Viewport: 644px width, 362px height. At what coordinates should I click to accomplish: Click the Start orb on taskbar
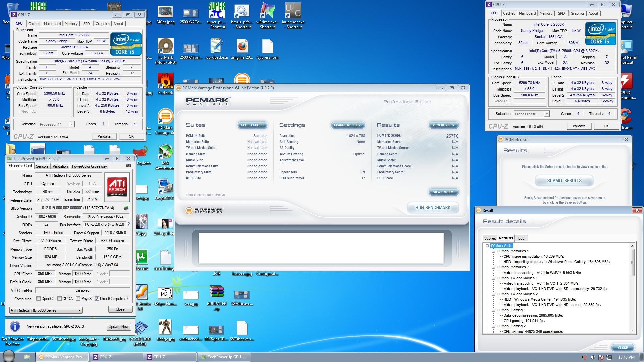(x=9, y=356)
